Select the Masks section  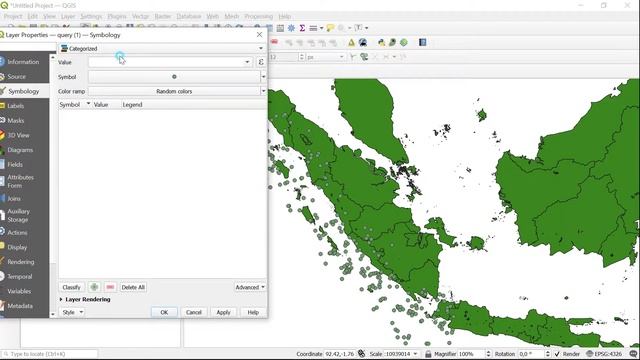16,121
